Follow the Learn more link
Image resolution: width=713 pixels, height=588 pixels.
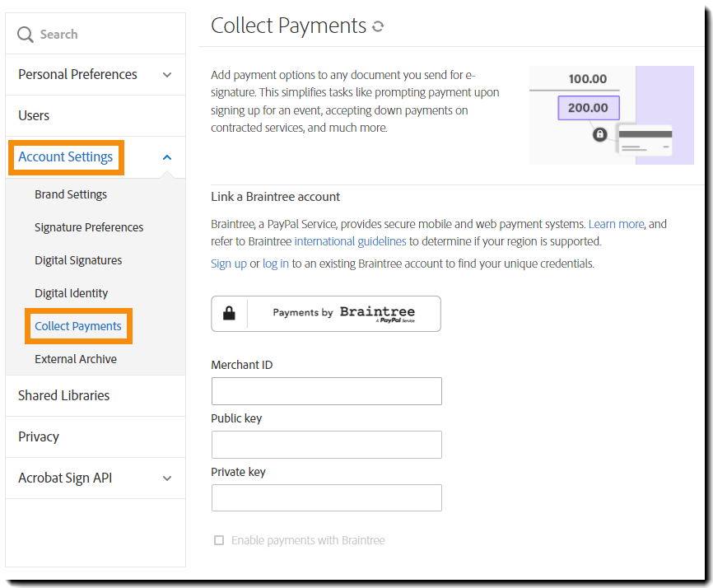616,224
